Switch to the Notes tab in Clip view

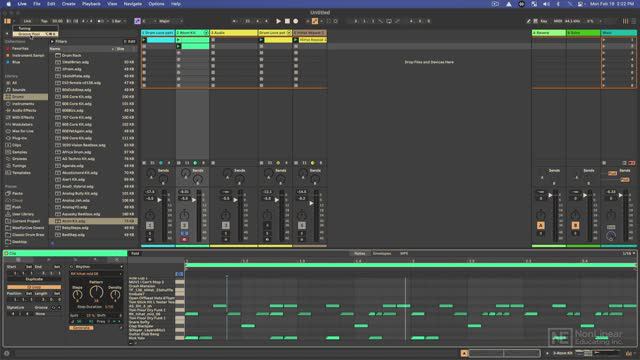[360, 253]
